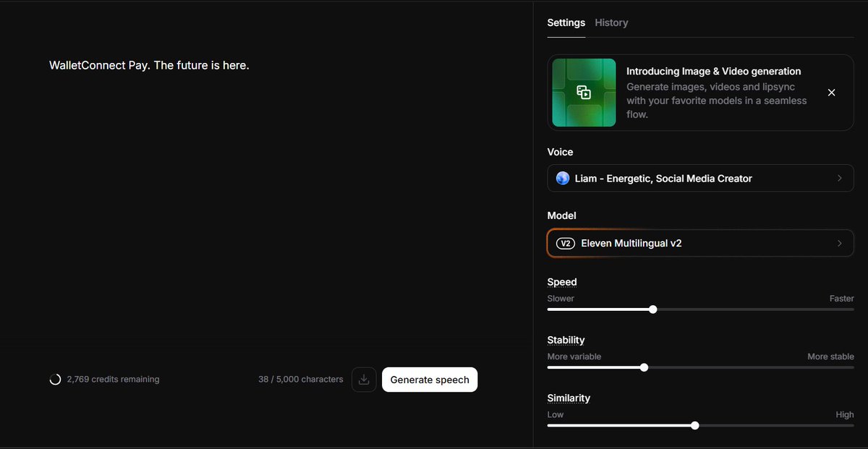The width and height of the screenshot is (868, 449).
Task: Click the Stability slider handle
Action: (x=644, y=367)
